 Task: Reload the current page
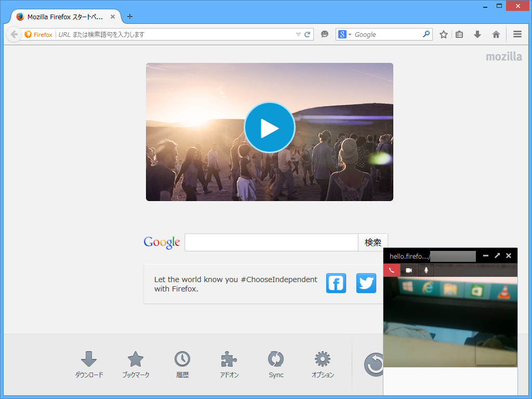click(x=308, y=34)
